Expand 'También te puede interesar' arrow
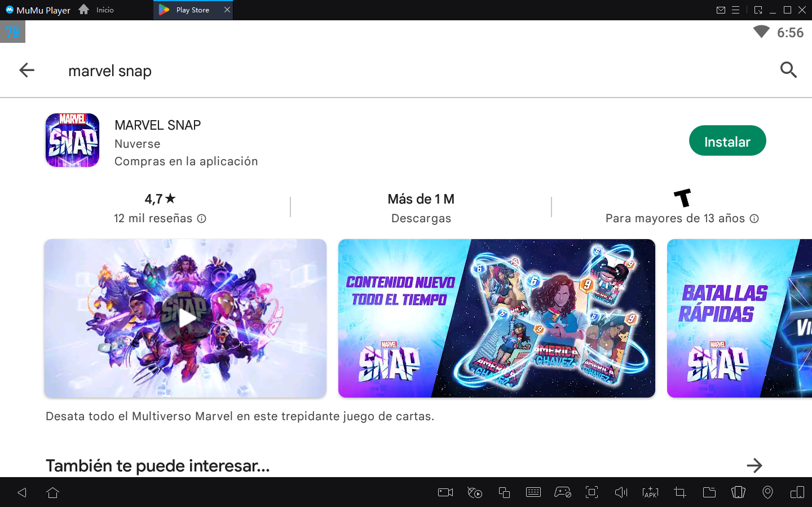The height and width of the screenshot is (507, 812). point(754,466)
